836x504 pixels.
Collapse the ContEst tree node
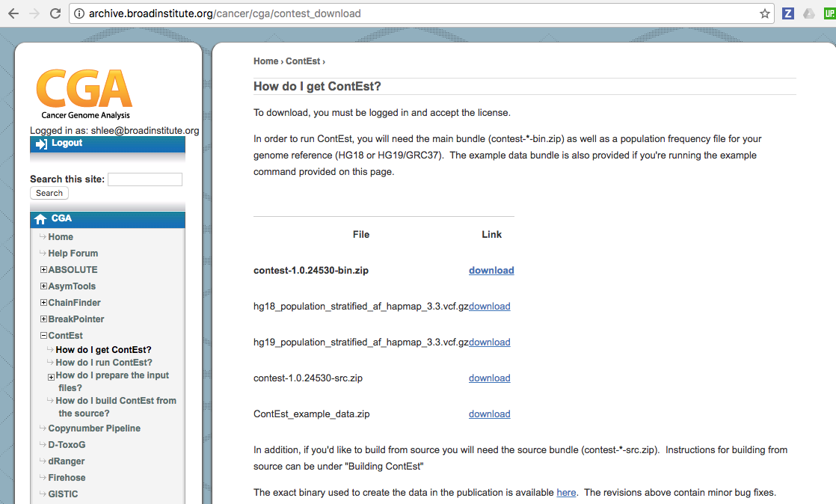point(43,336)
